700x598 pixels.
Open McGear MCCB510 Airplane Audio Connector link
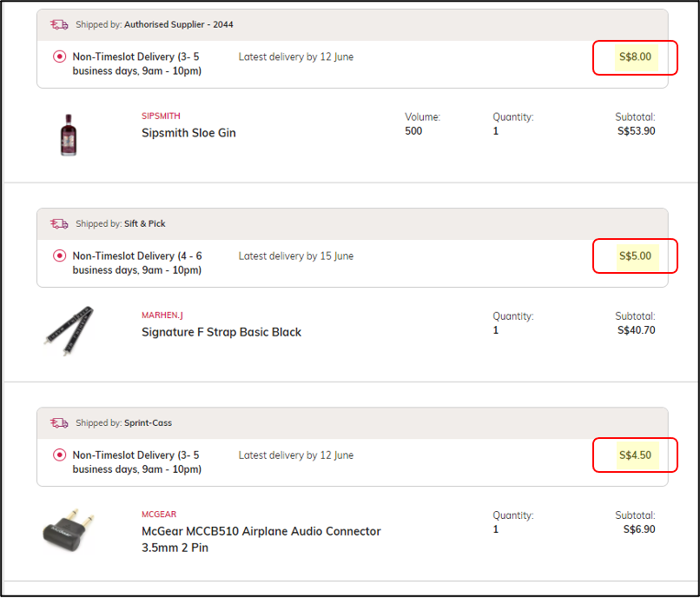pos(261,531)
